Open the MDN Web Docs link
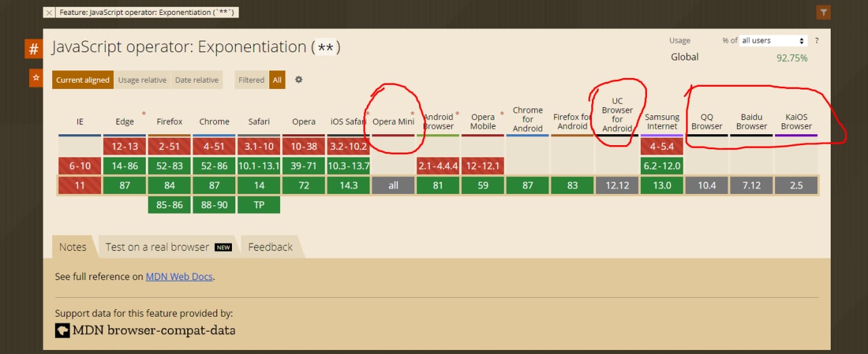Screen dimensions: 868x354 click(x=179, y=277)
